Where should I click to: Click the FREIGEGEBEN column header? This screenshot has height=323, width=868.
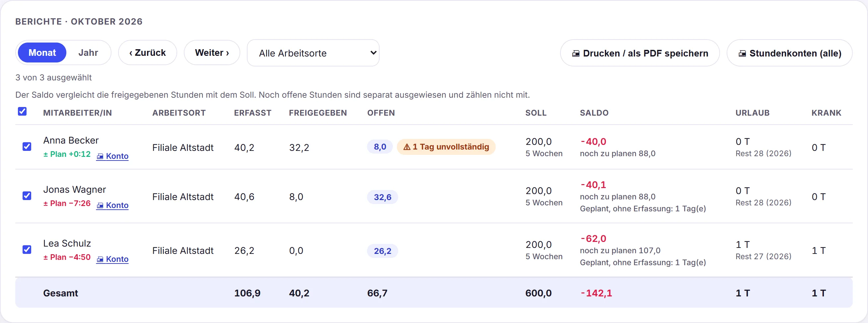318,113
